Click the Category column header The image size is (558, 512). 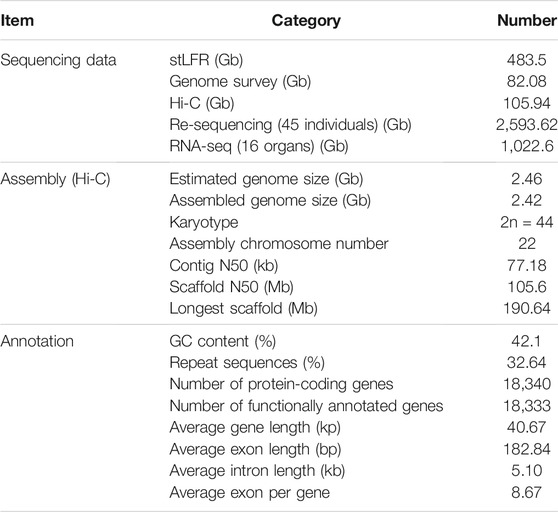[306, 21]
